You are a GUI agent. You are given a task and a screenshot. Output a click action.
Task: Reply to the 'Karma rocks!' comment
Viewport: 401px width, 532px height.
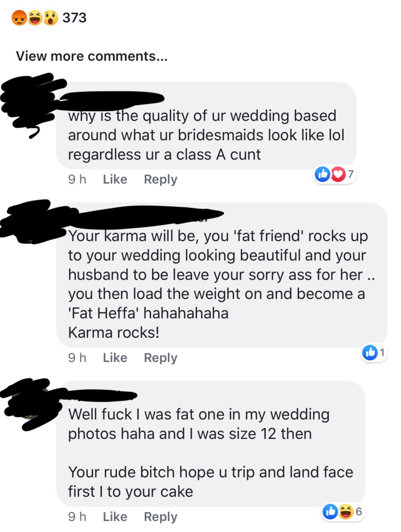(160, 358)
